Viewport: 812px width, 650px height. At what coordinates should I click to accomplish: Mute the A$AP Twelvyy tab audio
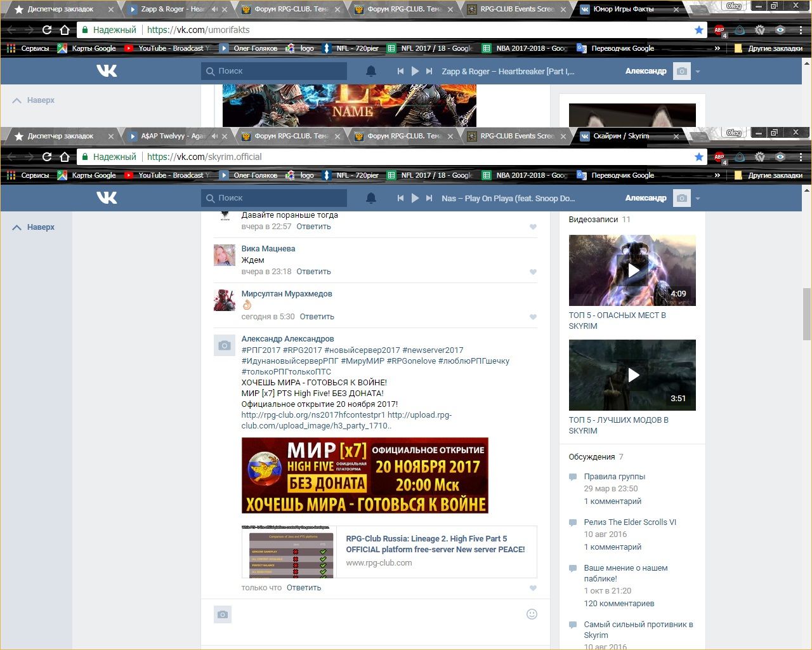(214, 136)
